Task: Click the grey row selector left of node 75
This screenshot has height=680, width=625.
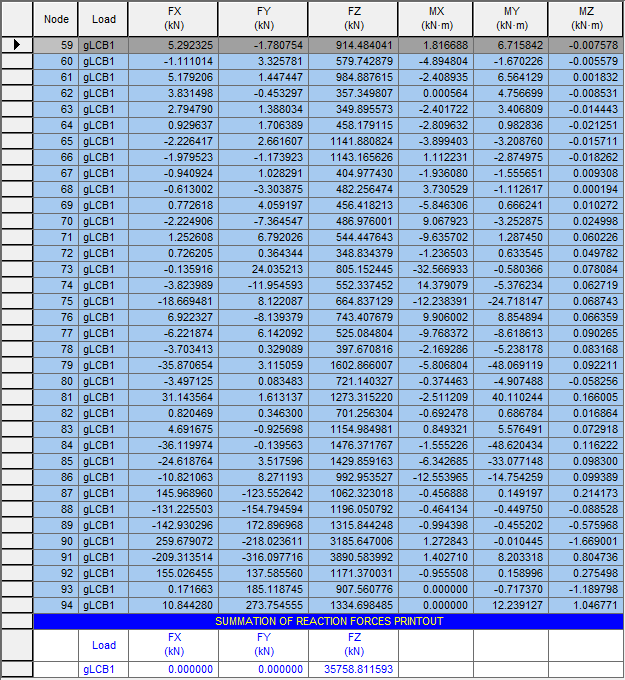Action: pos(17,301)
